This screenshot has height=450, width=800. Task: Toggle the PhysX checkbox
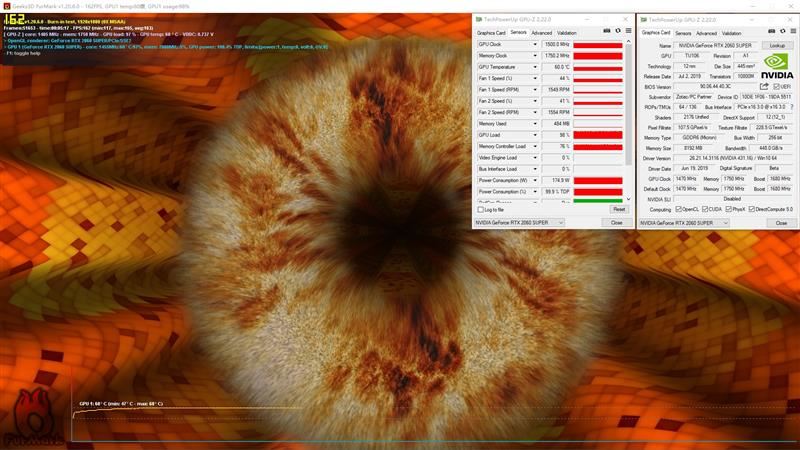pos(729,209)
